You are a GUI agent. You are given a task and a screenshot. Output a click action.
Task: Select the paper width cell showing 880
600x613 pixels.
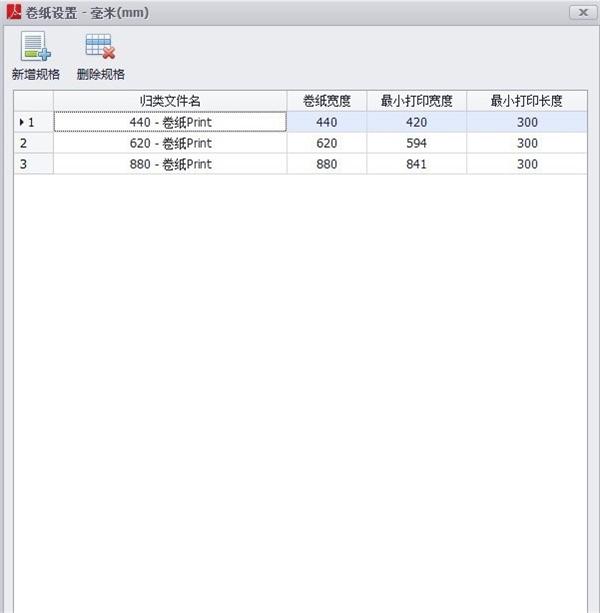click(x=327, y=163)
